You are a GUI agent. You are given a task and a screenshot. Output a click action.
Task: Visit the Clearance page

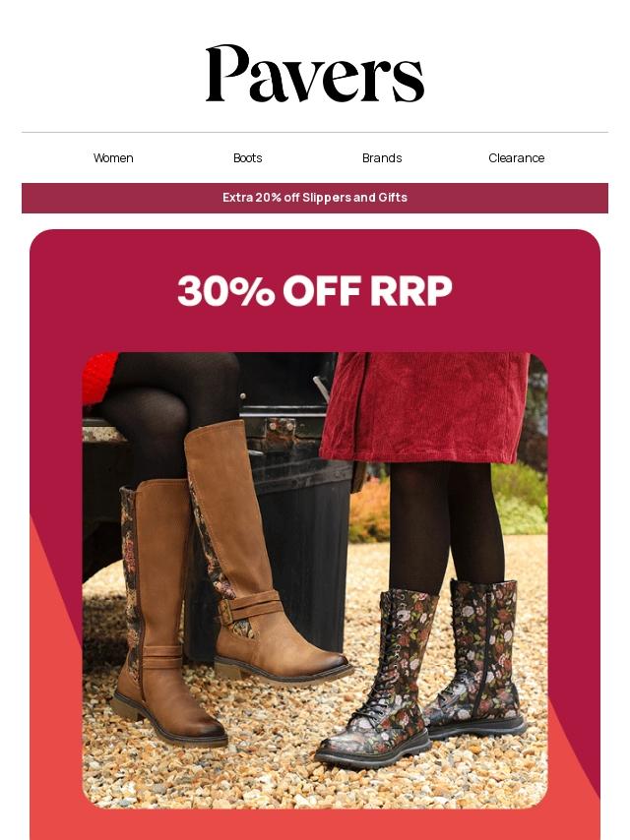tap(517, 158)
